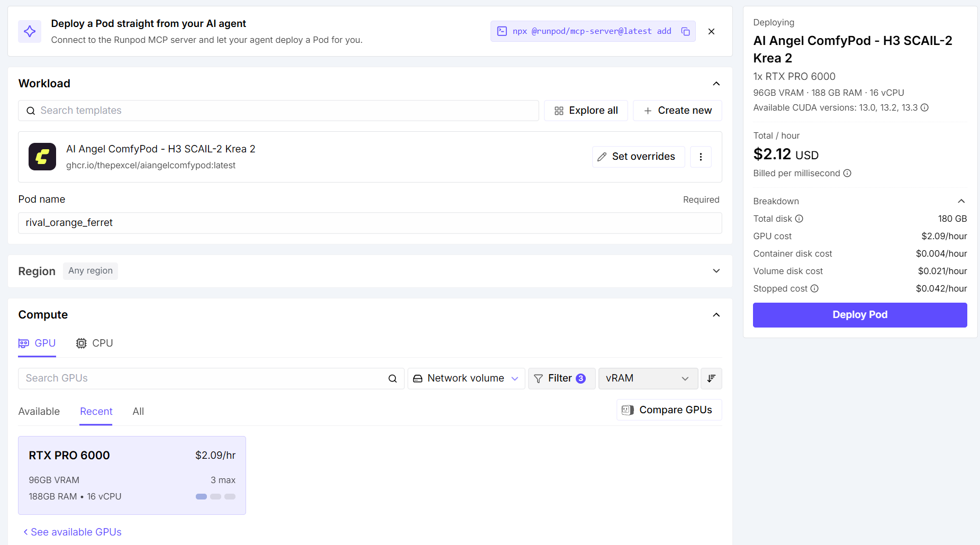
Task: Switch to the CPU compute tab
Action: pyautogui.click(x=95, y=343)
